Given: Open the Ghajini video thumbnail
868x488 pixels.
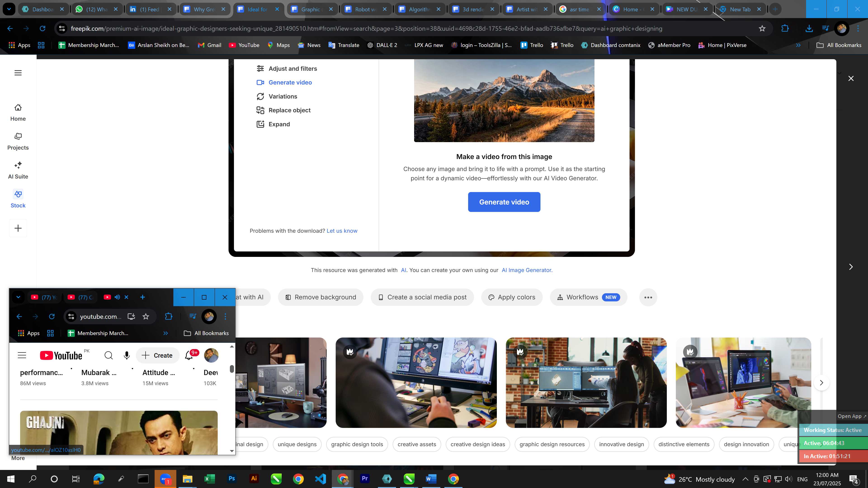Looking at the screenshot, I should 119,432.
